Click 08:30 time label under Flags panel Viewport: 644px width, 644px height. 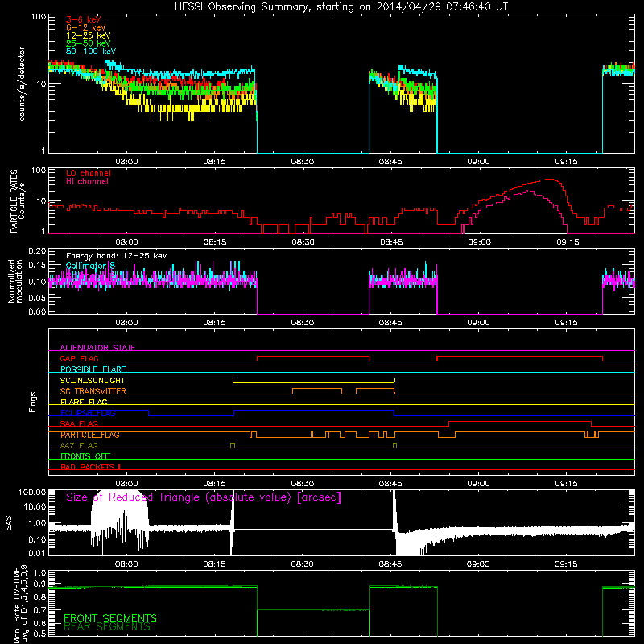(303, 484)
